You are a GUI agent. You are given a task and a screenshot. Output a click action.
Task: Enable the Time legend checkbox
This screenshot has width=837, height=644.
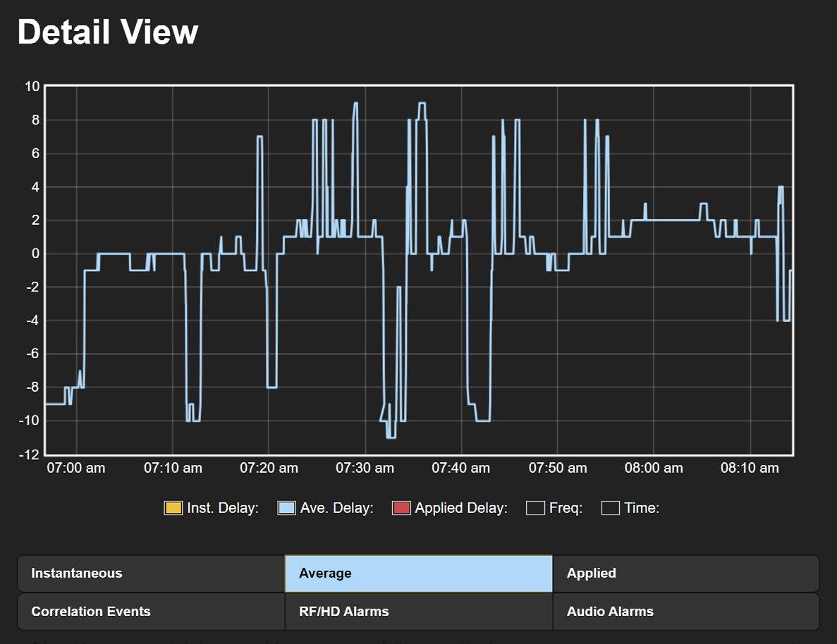pyautogui.click(x=610, y=508)
